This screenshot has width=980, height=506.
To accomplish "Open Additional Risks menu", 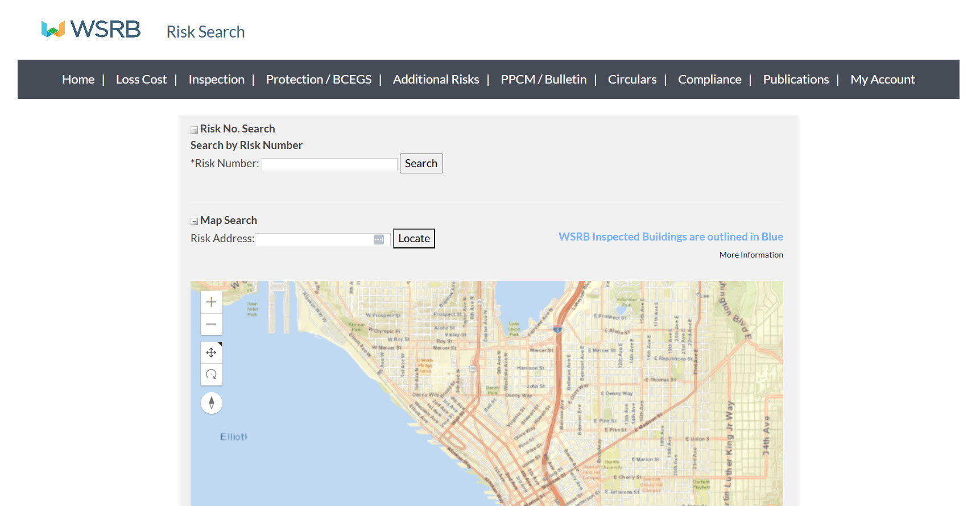I will (x=436, y=80).
